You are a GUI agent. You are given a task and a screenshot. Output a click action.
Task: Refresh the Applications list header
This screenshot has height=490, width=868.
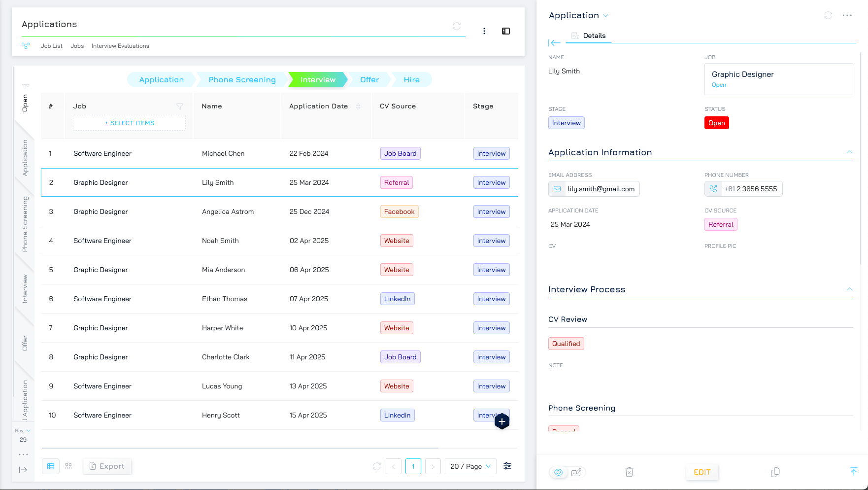coord(457,26)
